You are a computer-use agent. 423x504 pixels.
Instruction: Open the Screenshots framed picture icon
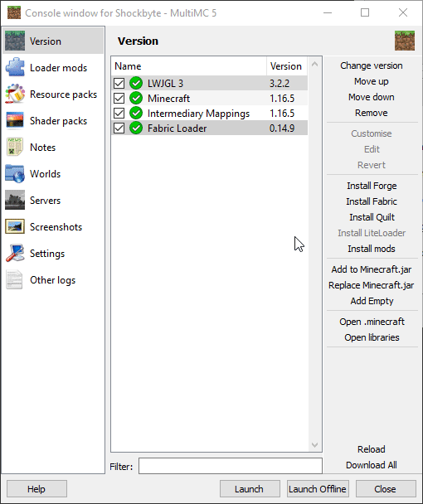pyautogui.click(x=15, y=226)
